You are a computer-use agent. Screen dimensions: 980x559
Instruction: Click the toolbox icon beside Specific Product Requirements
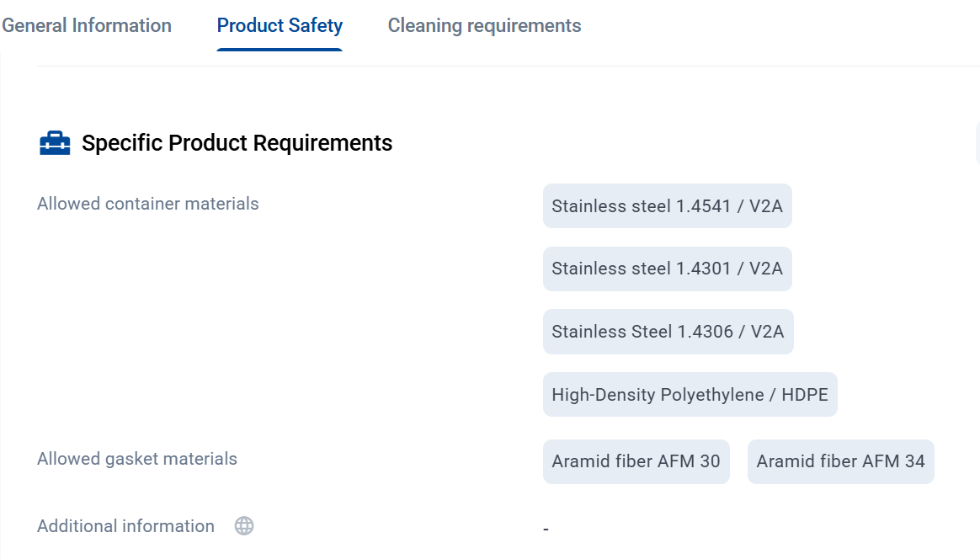[x=55, y=143]
